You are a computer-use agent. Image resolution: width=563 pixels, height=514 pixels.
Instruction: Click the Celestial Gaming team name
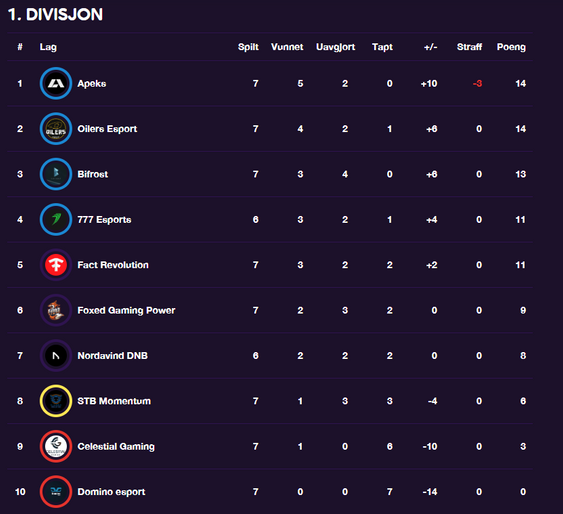(116, 447)
